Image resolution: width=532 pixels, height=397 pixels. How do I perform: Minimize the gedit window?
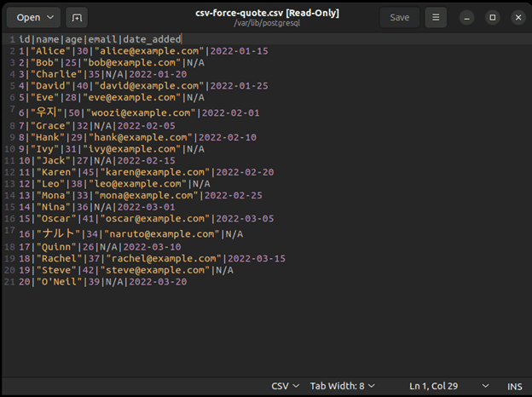(467, 17)
